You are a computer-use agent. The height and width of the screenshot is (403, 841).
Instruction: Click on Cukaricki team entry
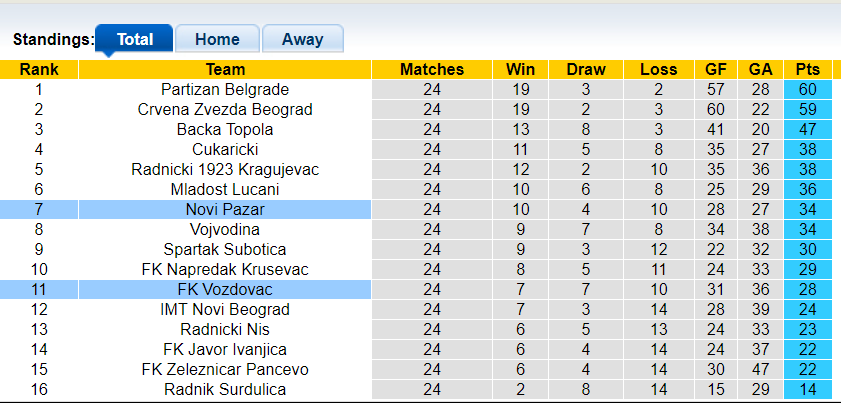pyautogui.click(x=225, y=149)
